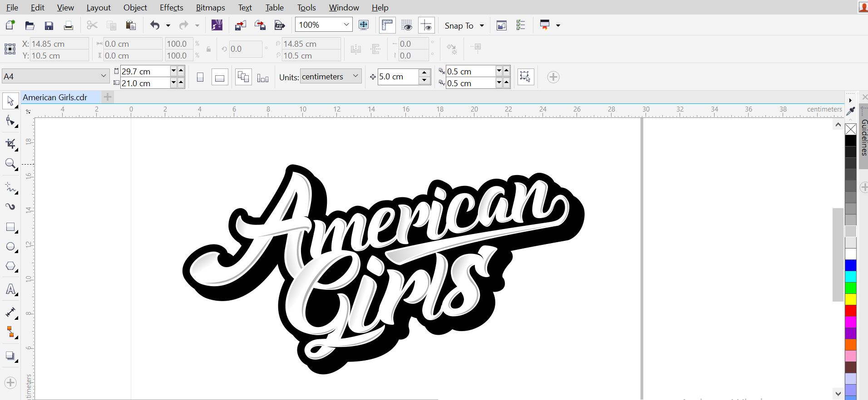Image resolution: width=868 pixels, height=400 pixels.
Task: Activate the Zoom tool
Action: tap(10, 164)
